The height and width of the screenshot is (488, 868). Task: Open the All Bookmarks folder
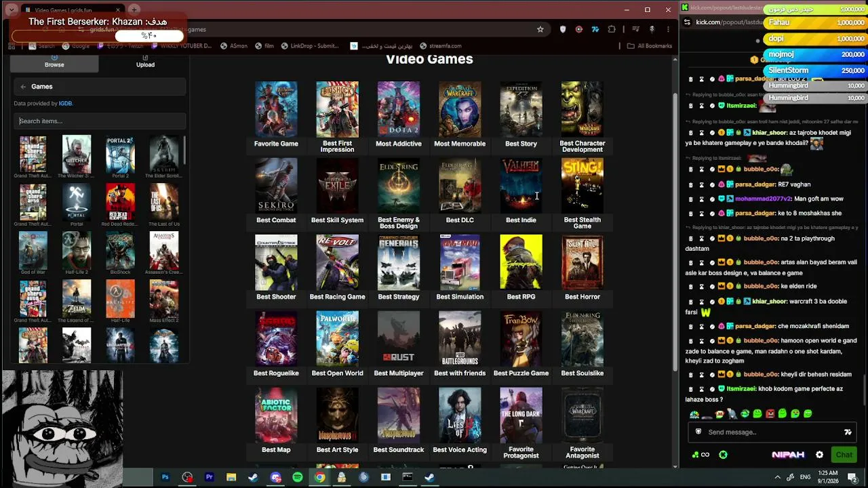(x=649, y=46)
